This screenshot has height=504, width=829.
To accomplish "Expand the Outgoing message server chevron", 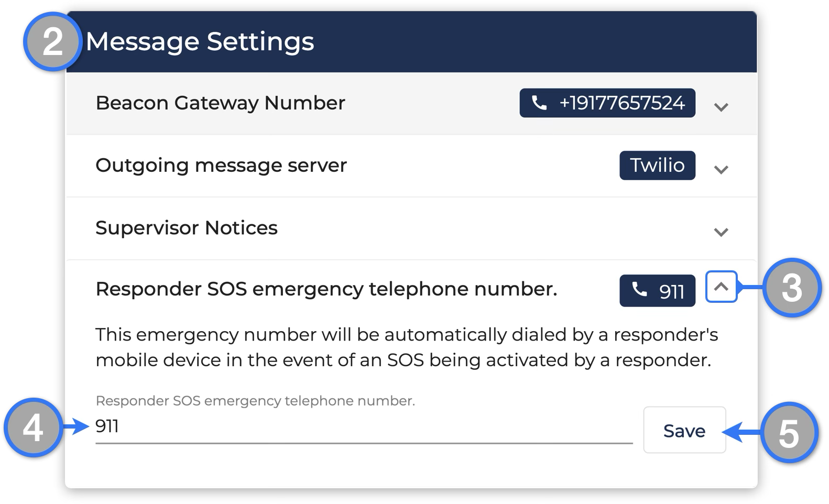I will pyautogui.click(x=721, y=169).
